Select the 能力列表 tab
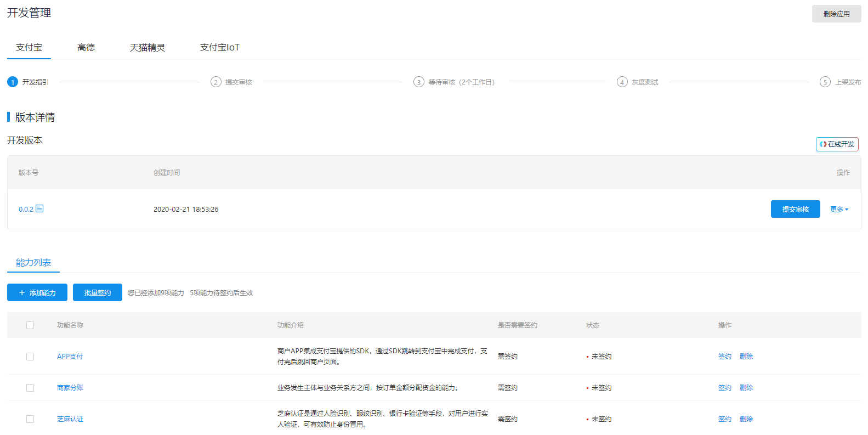The height and width of the screenshot is (435, 868). pyautogui.click(x=33, y=262)
